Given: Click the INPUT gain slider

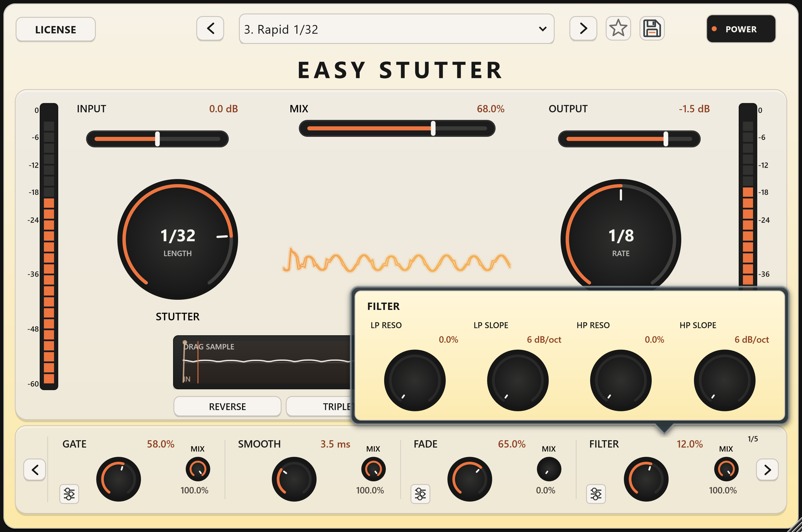Looking at the screenshot, I should pos(157,139).
